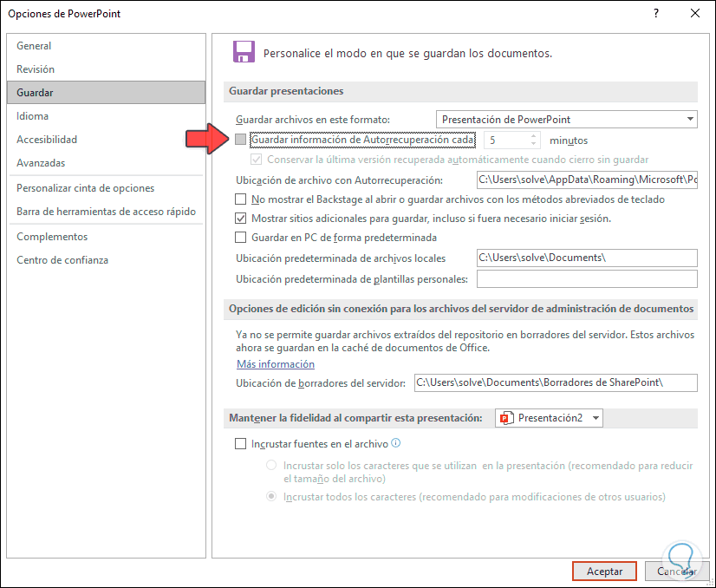Uncheck Mostrar sitios adicionales para guardar
This screenshot has width=716, height=588.
[x=241, y=219]
